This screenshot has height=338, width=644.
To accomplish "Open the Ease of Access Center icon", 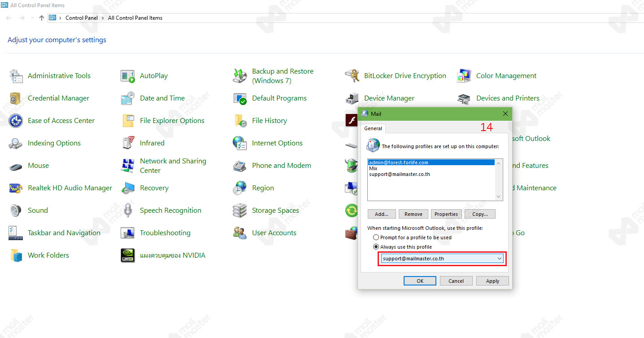I will click(16, 121).
